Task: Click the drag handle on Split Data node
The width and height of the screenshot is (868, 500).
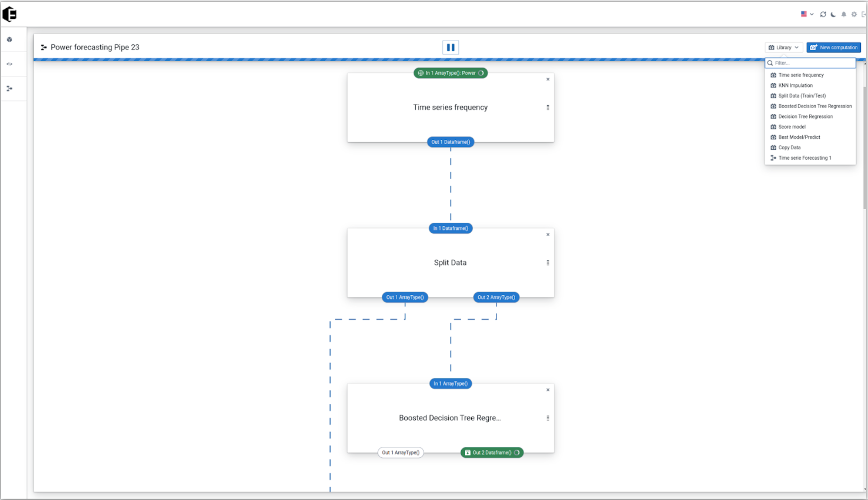Action: point(548,263)
